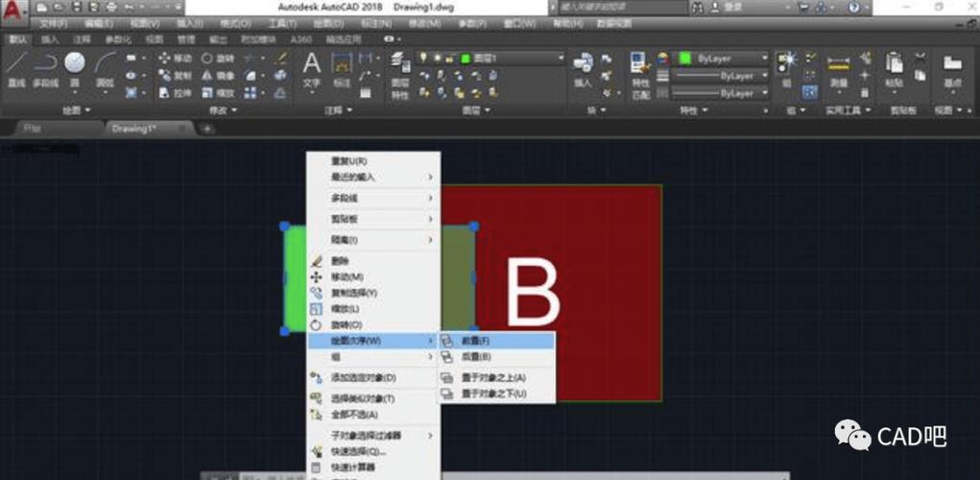
Task: Click the Mirror (镜像) tool
Action: coord(218,76)
